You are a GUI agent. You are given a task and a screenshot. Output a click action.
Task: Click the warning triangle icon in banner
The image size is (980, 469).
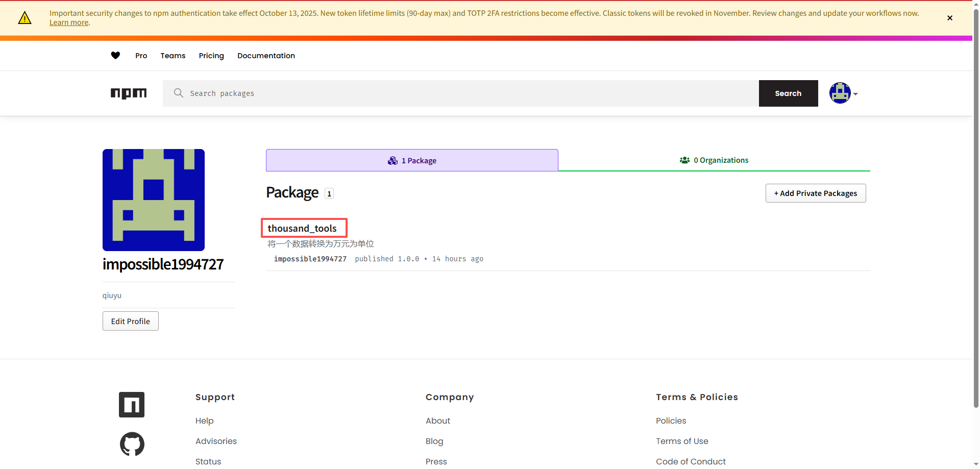tap(24, 18)
